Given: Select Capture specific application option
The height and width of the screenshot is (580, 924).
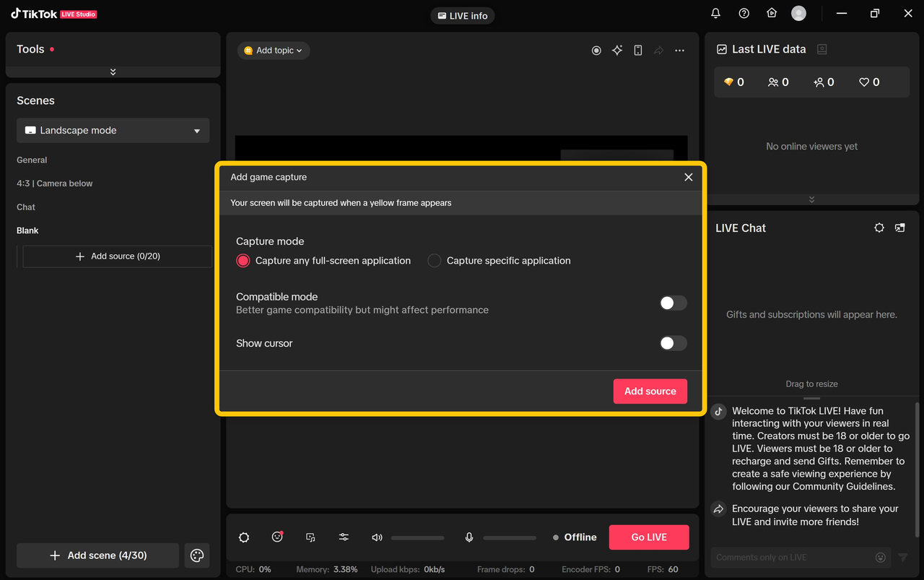Looking at the screenshot, I should 435,261.
